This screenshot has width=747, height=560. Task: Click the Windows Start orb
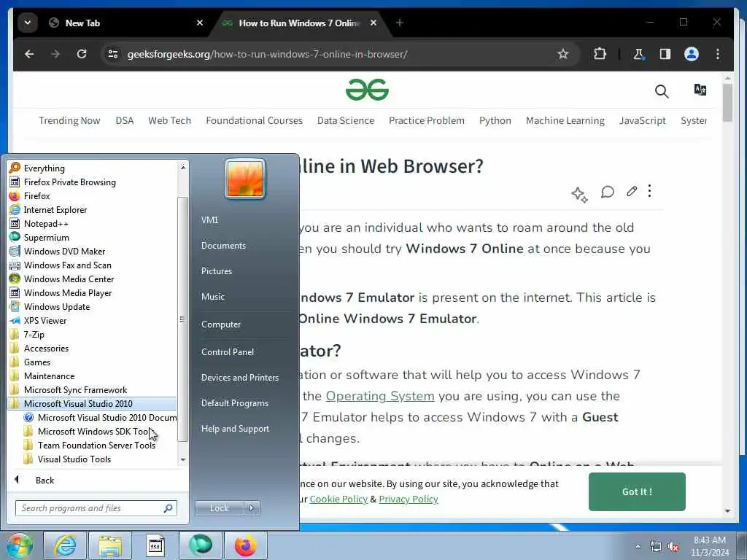pyautogui.click(x=19, y=545)
